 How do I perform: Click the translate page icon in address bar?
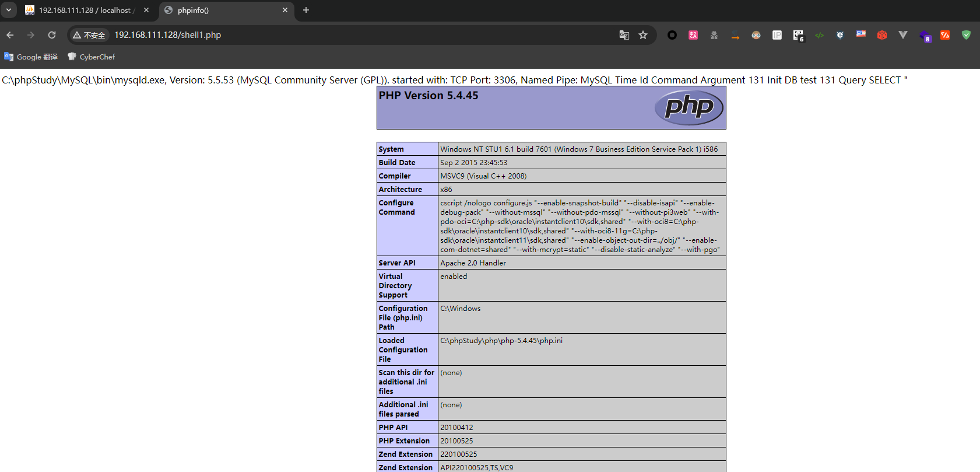tap(624, 35)
